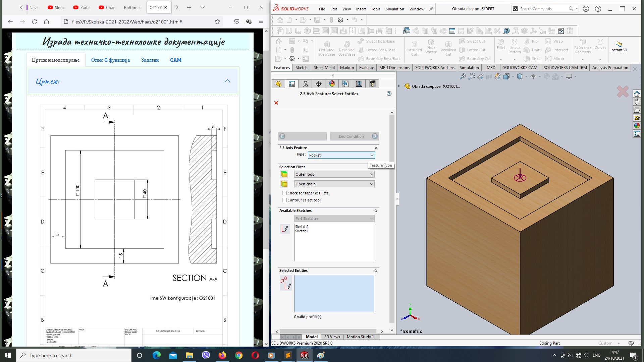The width and height of the screenshot is (644, 362).
Task: Open the DisplayManager color ball tab
Action: 332,84
